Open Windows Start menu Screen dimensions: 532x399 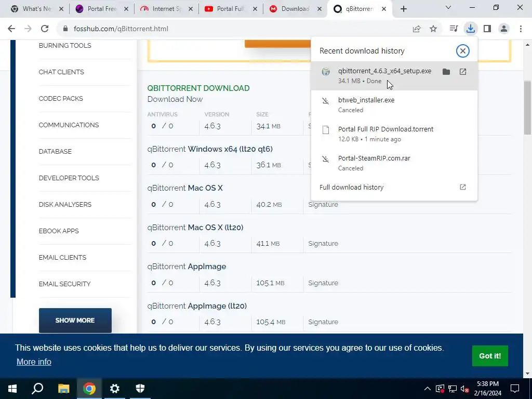12,389
